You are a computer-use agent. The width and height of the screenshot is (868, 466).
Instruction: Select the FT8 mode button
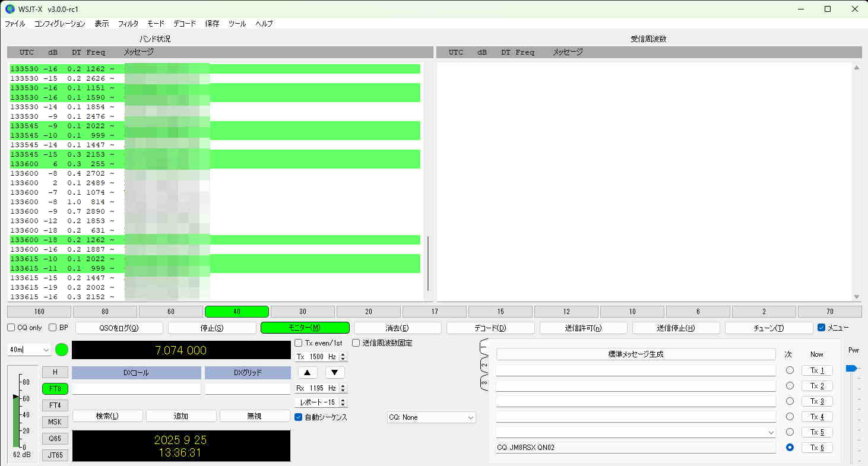coord(55,389)
